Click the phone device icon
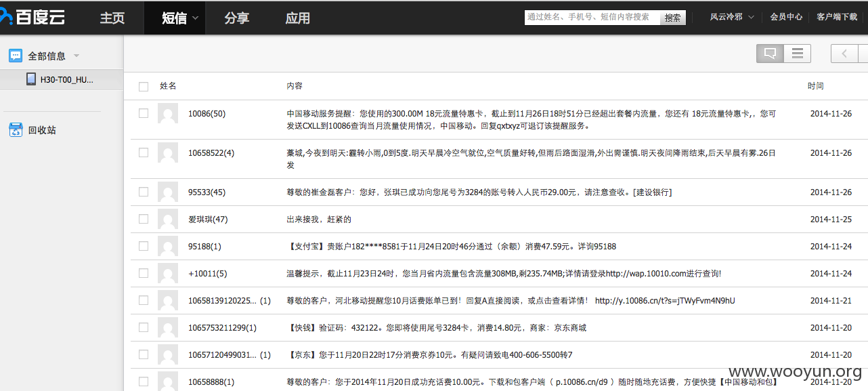Viewport: 868px width, 391px height. point(31,79)
